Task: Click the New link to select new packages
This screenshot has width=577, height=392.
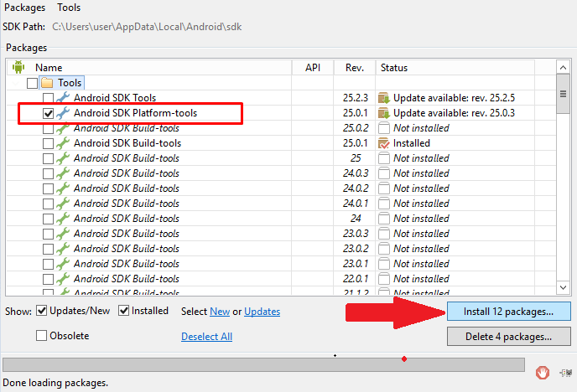Action: [220, 312]
